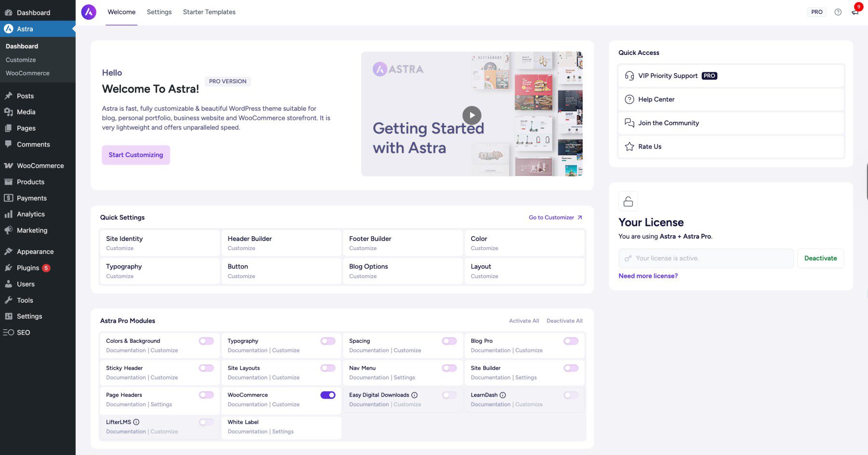The width and height of the screenshot is (868, 455).
Task: Open the help question mark icon
Action: (x=838, y=12)
